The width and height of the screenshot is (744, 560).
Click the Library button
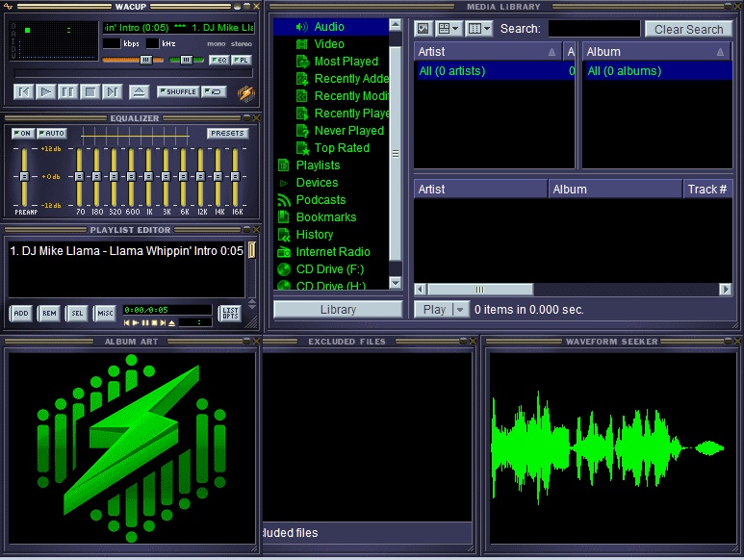click(338, 310)
